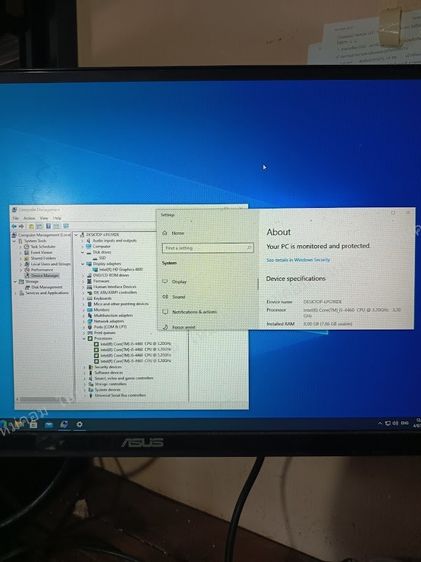Image resolution: width=421 pixels, height=562 pixels.
Task: Open the File menu in Computer Management
Action: [x=16, y=218]
